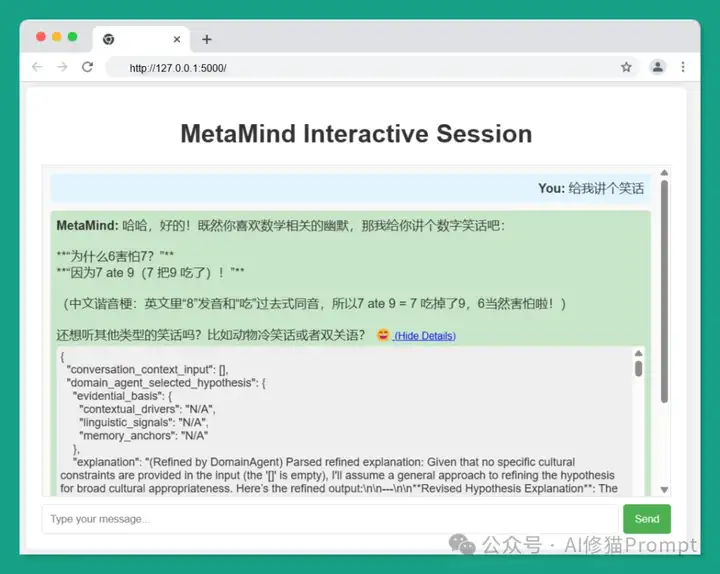Image resolution: width=720 pixels, height=574 pixels.
Task: Close the current browser tab
Action: 177,39
